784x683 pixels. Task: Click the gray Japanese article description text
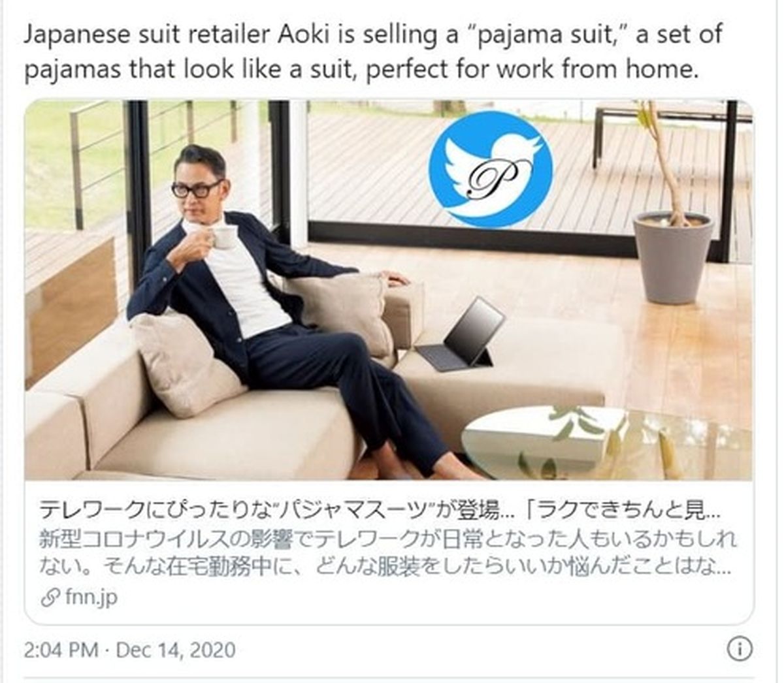(387, 552)
